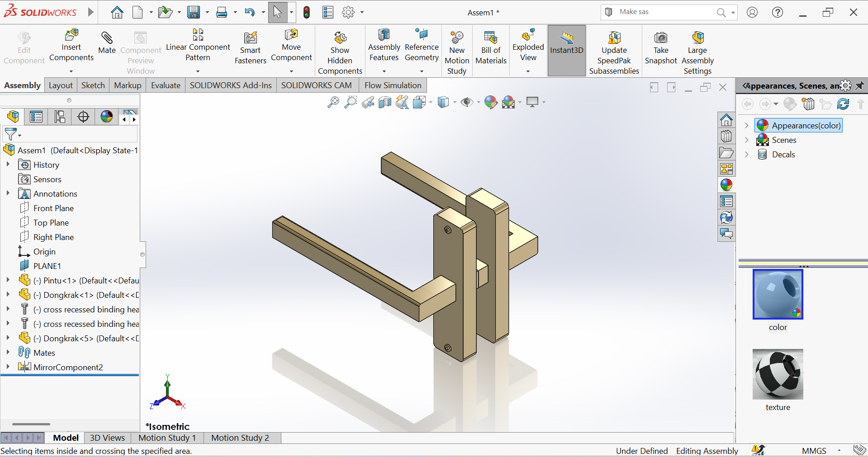Open Insert Components dropdown arrow

click(71, 71)
